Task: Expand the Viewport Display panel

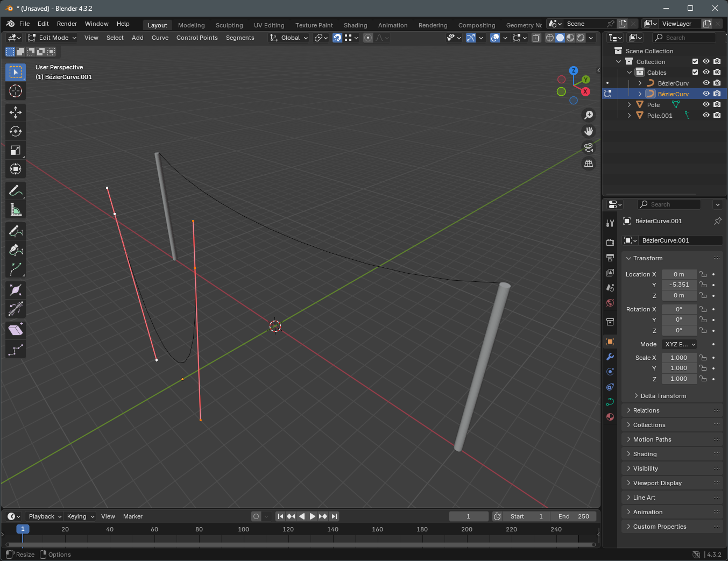Action: pyautogui.click(x=657, y=483)
